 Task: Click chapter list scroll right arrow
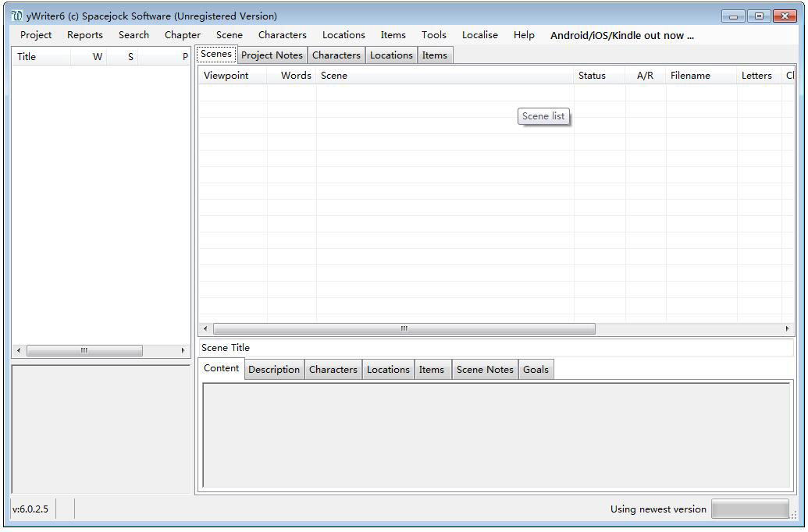point(183,351)
